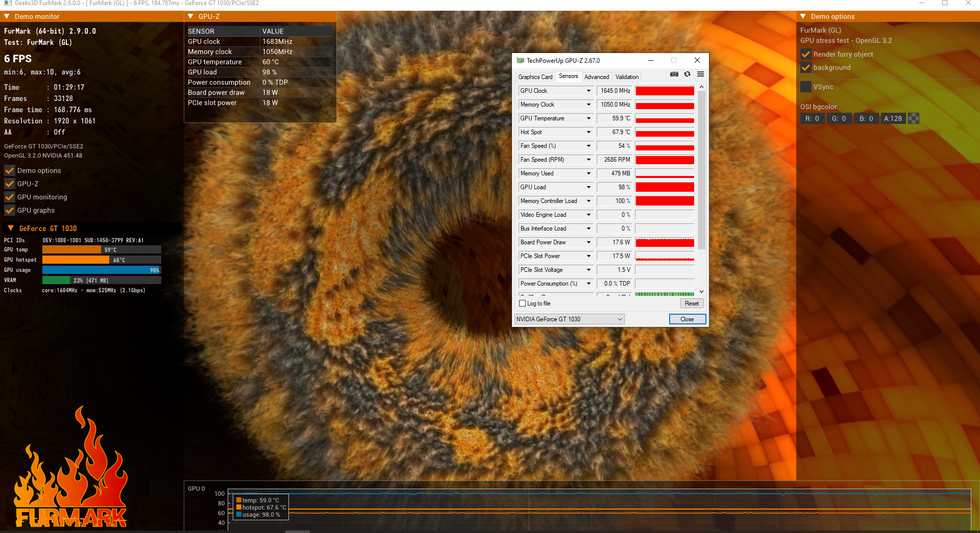Viewport: 980px width, 533px height.
Task: Click the GPU-Z sensor list scrollbar thumb
Action: 701,170
